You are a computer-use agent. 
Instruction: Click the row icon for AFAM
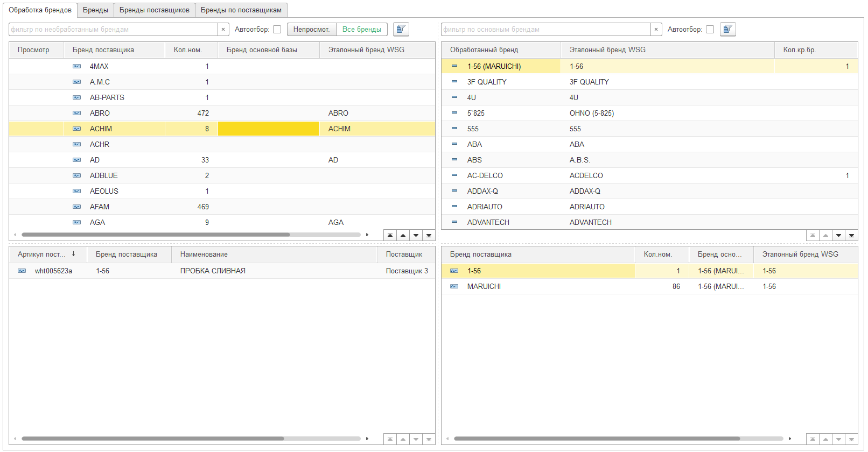[x=77, y=207]
